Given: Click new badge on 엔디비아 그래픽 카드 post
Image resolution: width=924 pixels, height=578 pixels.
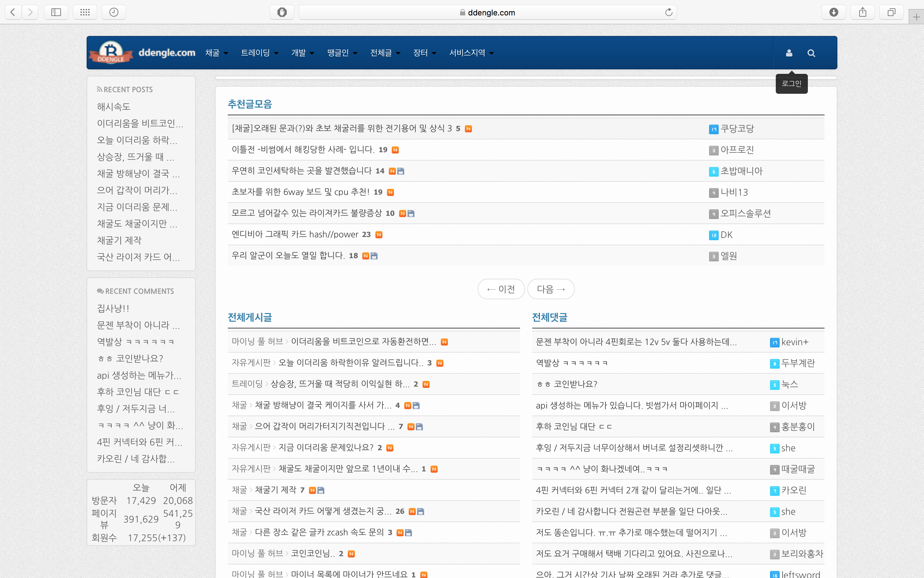Looking at the screenshot, I should tap(379, 235).
